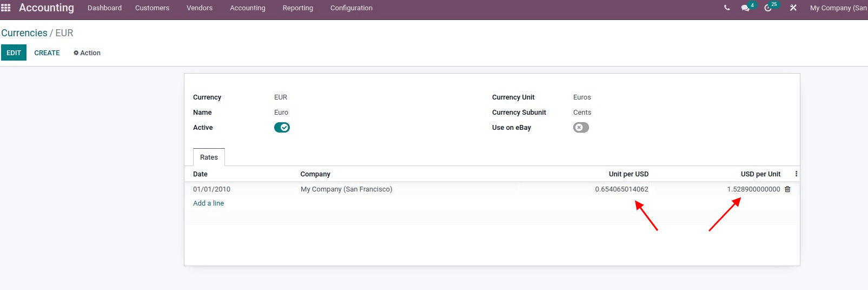
Task: Click Add a line link
Action: tap(208, 203)
